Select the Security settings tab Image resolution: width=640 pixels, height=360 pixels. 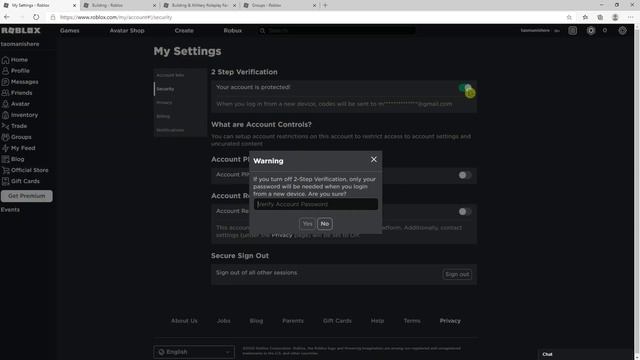(180, 89)
